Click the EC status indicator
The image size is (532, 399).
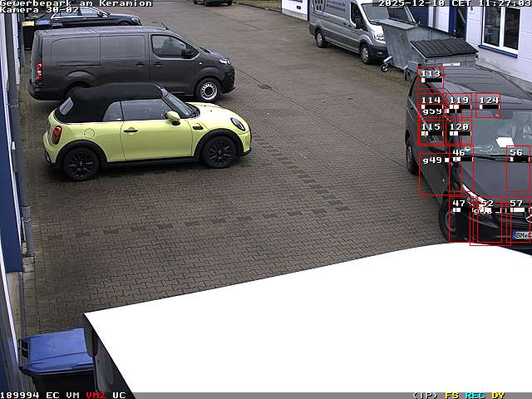(x=52, y=395)
